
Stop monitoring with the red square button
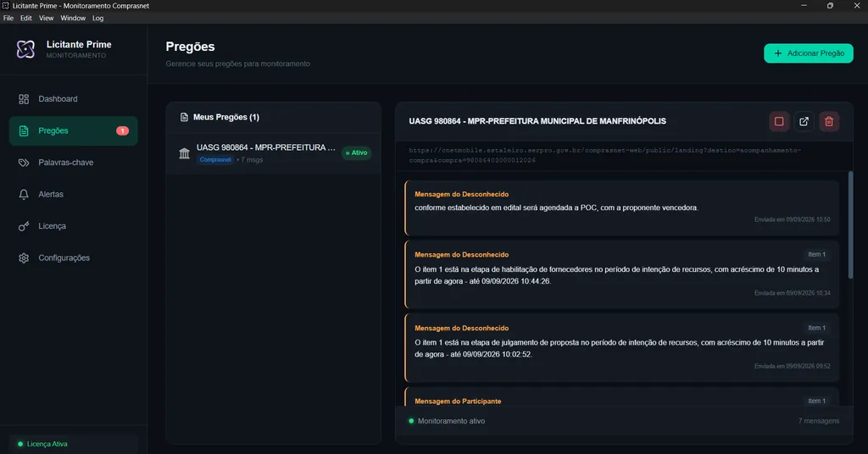pyautogui.click(x=779, y=122)
